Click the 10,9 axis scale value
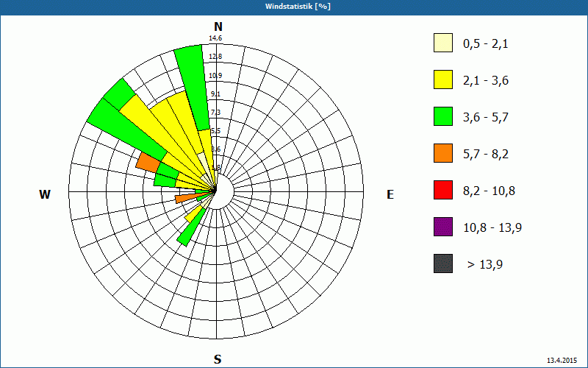Screen dimensions: 588x368 point(215,76)
